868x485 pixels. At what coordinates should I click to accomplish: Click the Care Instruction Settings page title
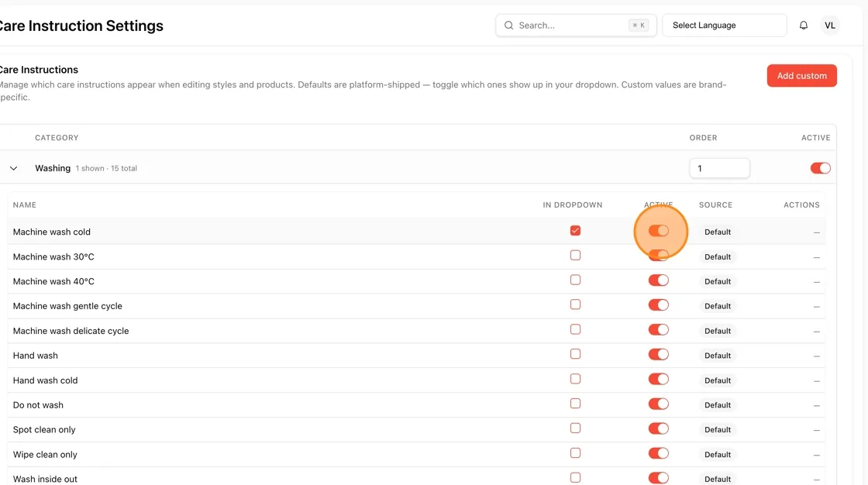pyautogui.click(x=81, y=26)
